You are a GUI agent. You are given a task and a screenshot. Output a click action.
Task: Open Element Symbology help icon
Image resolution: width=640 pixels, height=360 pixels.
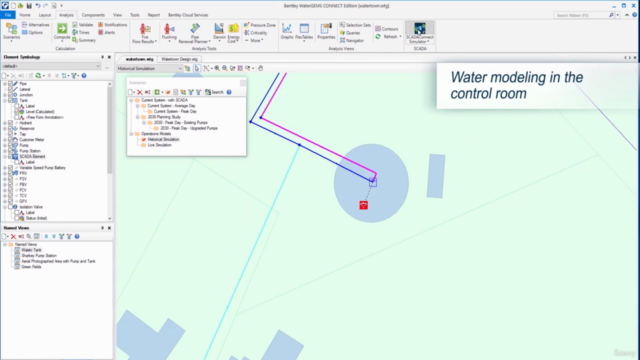(84, 76)
